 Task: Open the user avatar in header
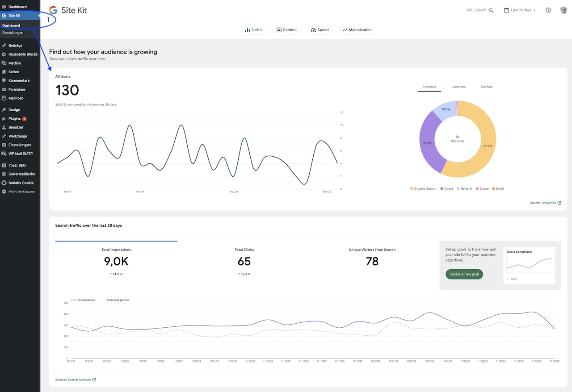click(564, 10)
